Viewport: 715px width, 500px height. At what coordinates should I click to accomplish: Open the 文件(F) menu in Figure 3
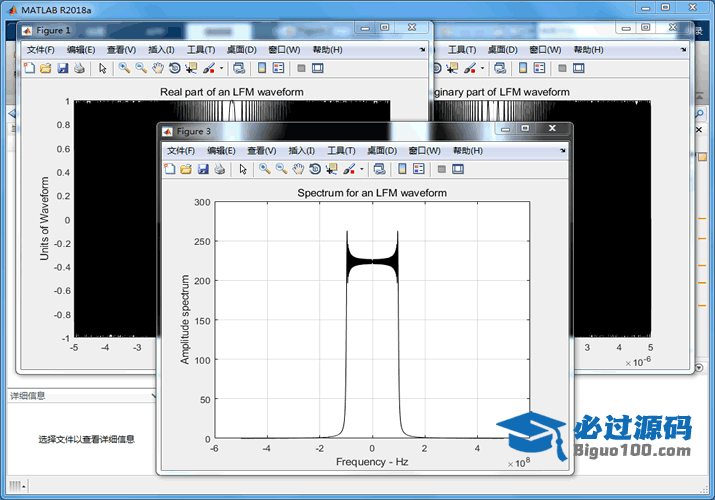[181, 150]
